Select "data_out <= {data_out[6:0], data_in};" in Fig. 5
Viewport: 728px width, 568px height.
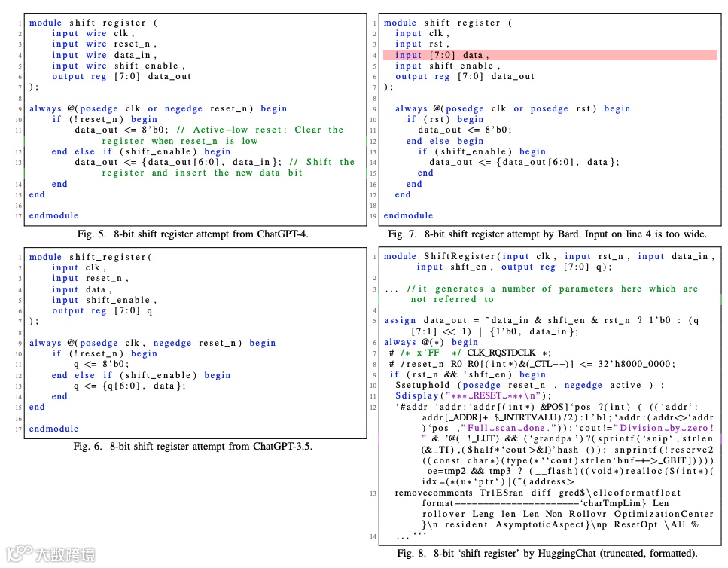pos(178,162)
